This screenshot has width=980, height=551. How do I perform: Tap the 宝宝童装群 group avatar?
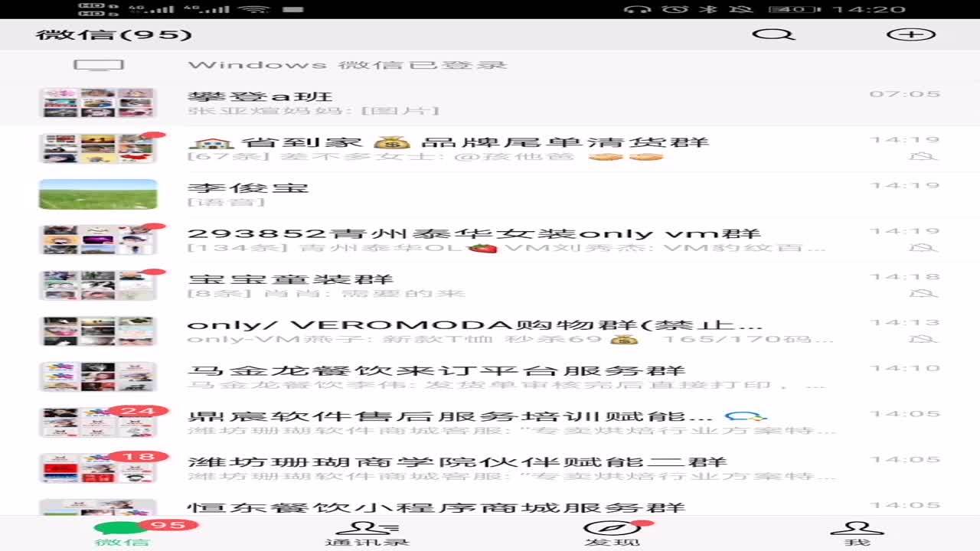coord(98,286)
